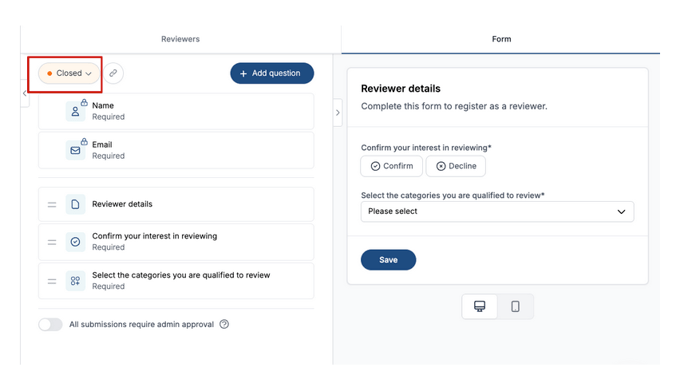Open help icon beside admin approval
The height and width of the screenshot is (387, 688).
[224, 324]
